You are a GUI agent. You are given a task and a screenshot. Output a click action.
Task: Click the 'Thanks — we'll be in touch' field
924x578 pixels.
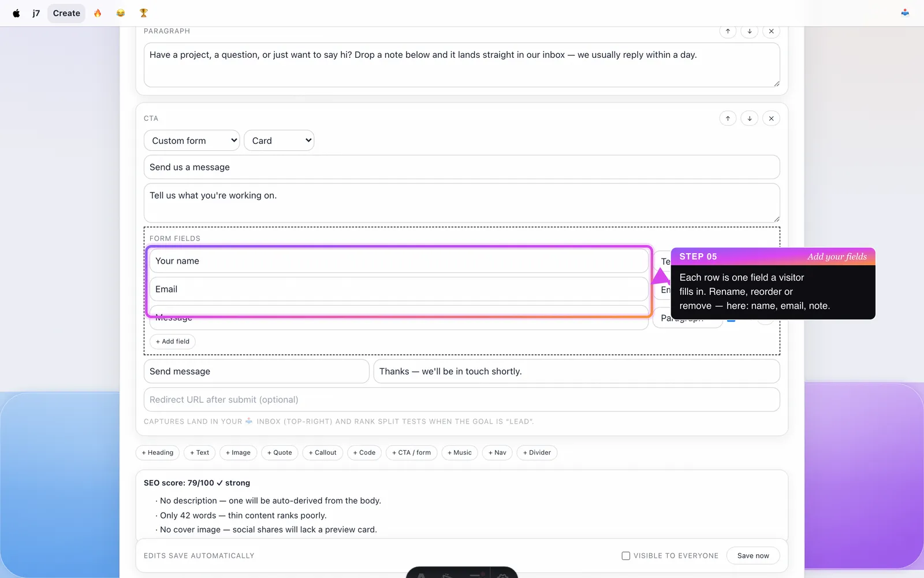click(x=576, y=371)
